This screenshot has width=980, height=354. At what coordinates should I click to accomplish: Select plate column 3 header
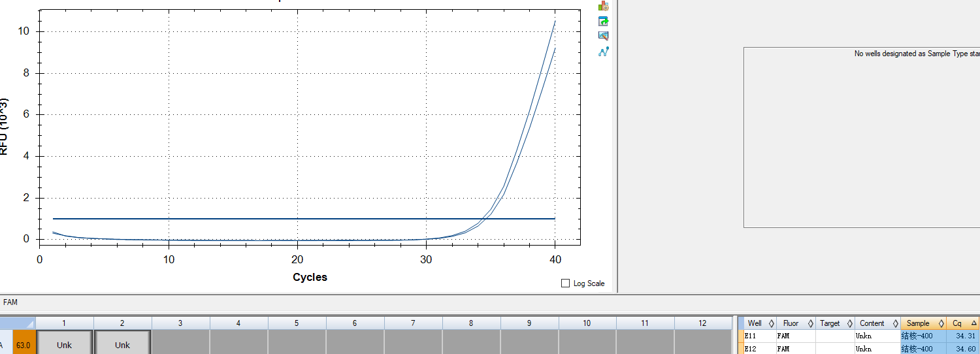pyautogui.click(x=180, y=323)
